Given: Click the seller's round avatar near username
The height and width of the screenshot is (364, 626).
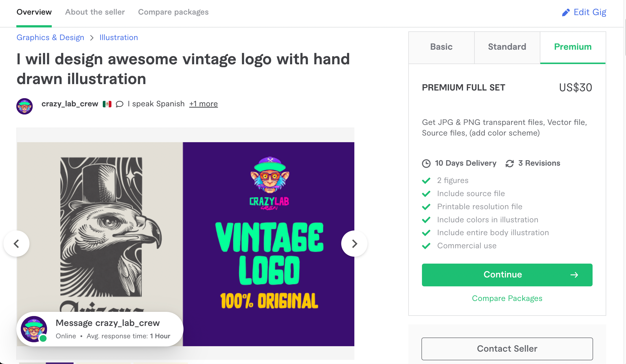Looking at the screenshot, I should point(24,106).
